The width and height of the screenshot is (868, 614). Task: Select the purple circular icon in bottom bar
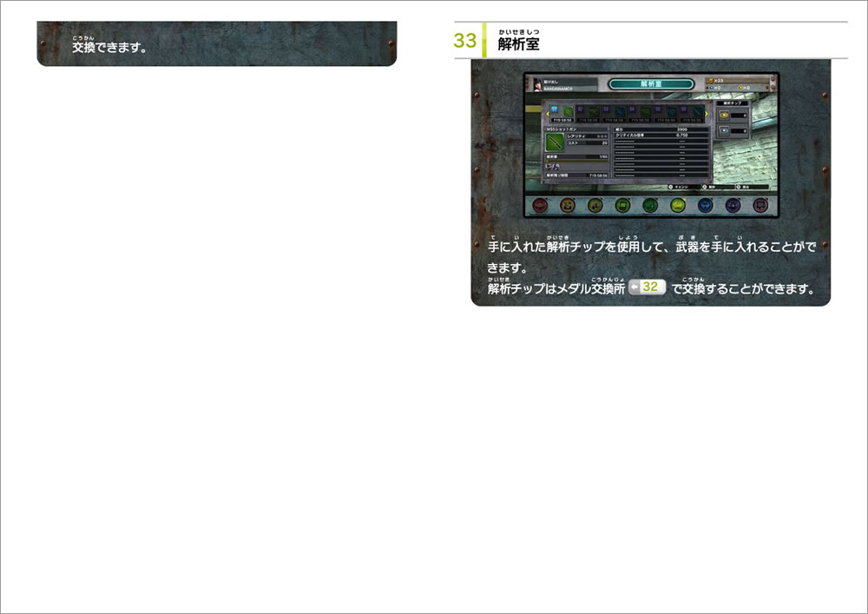tap(733, 206)
